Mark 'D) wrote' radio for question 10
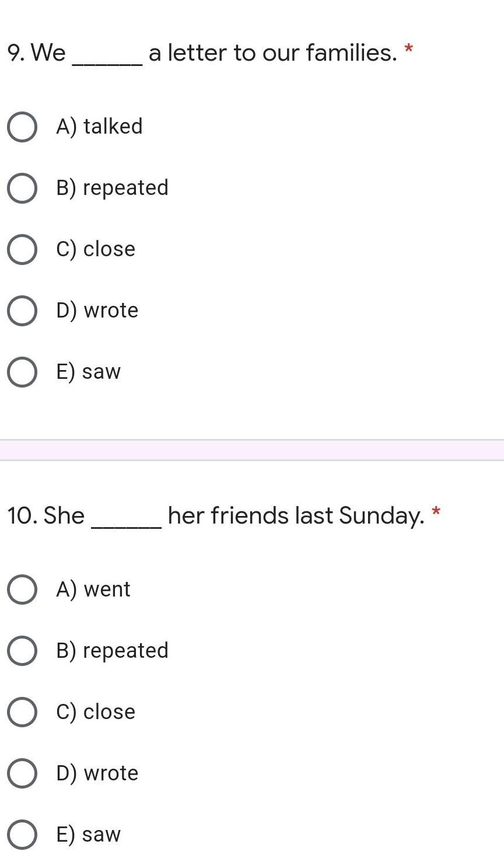Viewport: 504px width, 865px height. (22, 773)
